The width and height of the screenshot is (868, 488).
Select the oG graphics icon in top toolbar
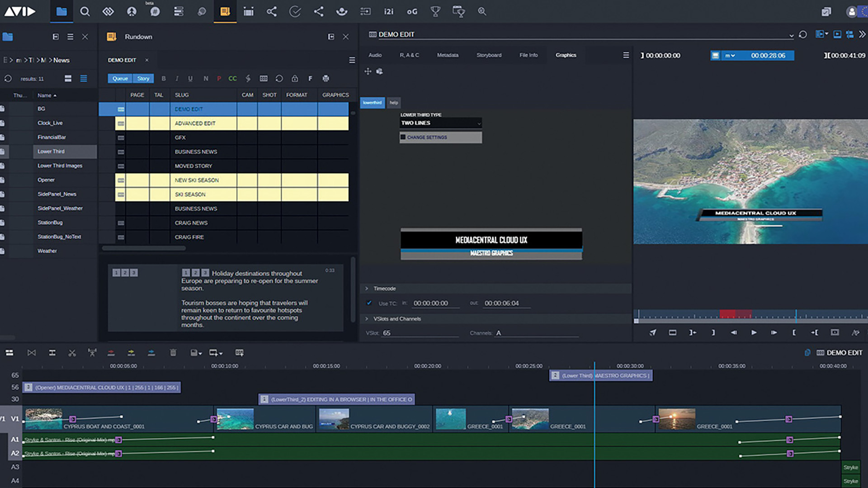coord(412,12)
